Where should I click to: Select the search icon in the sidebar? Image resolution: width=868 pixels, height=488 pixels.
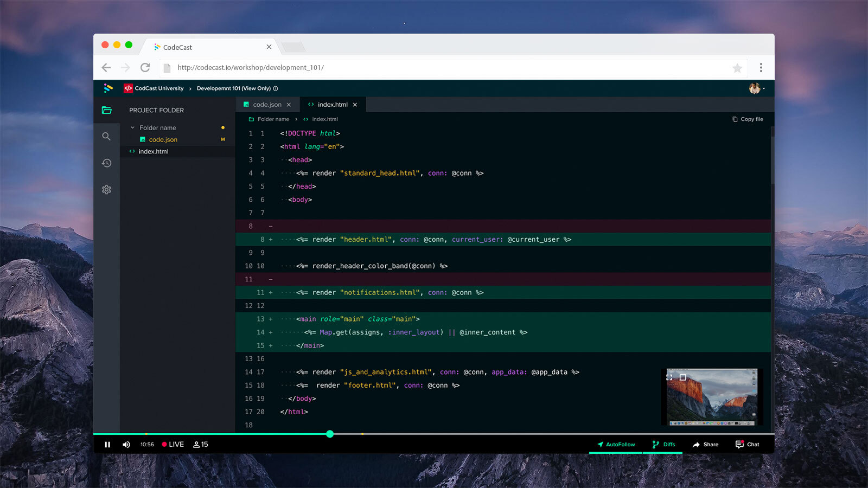[x=107, y=136]
